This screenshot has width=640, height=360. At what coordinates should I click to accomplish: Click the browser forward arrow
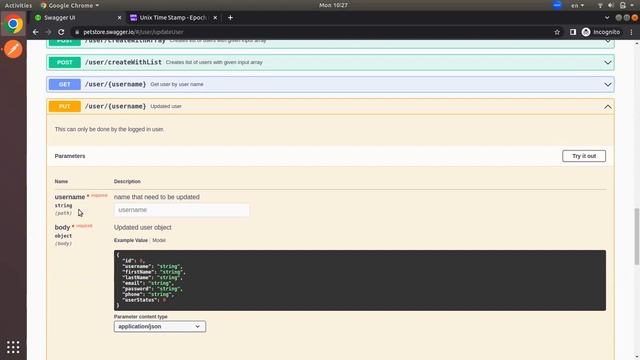[48, 32]
